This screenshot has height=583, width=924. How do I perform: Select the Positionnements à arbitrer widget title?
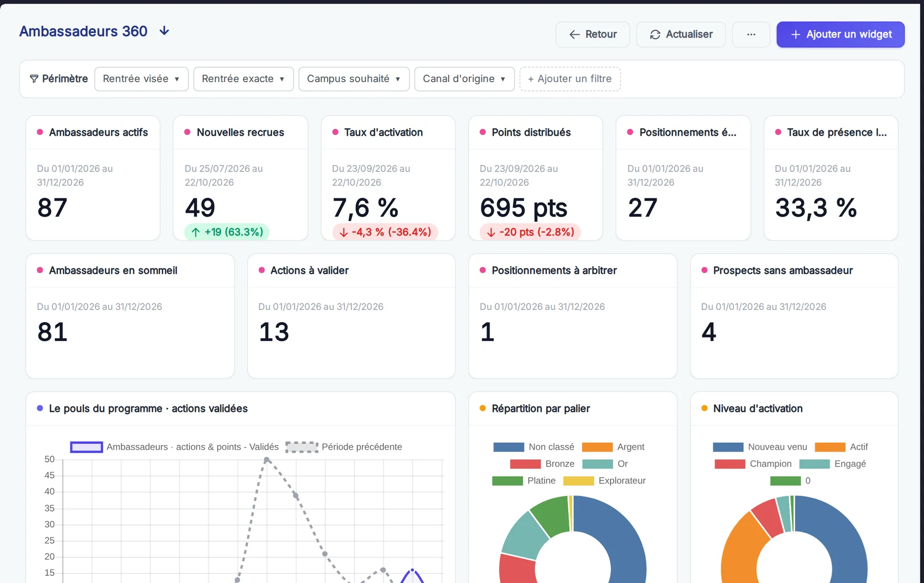click(x=554, y=270)
